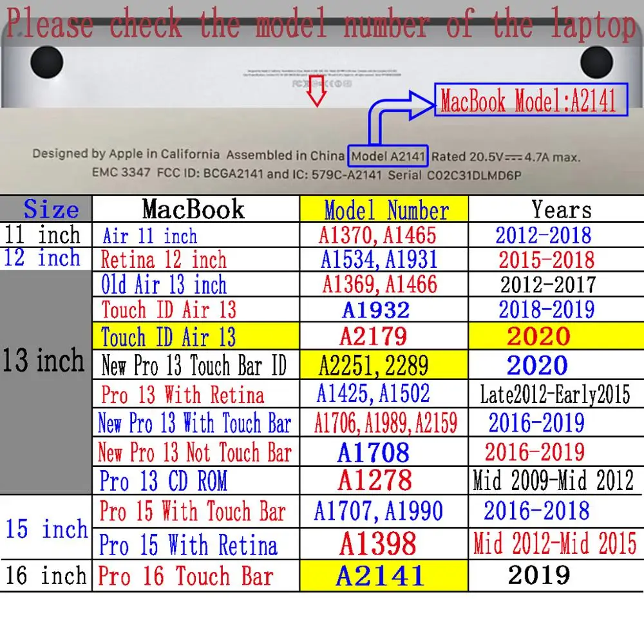Click the 'Assembled in China' text
Screen dimensions: 644x644
tap(285, 155)
